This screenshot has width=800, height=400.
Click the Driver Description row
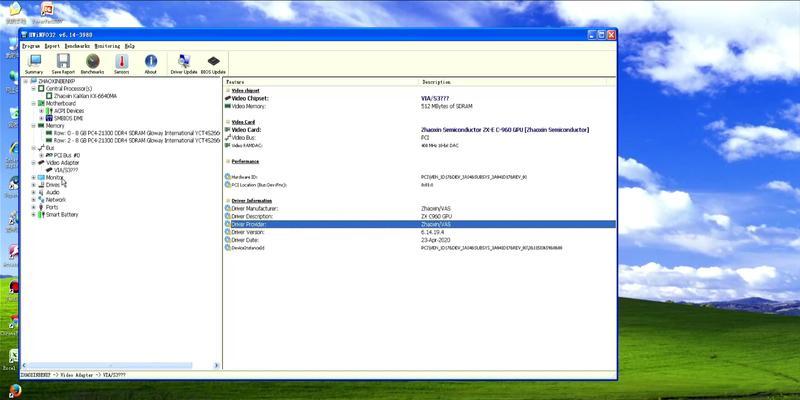coord(419,216)
